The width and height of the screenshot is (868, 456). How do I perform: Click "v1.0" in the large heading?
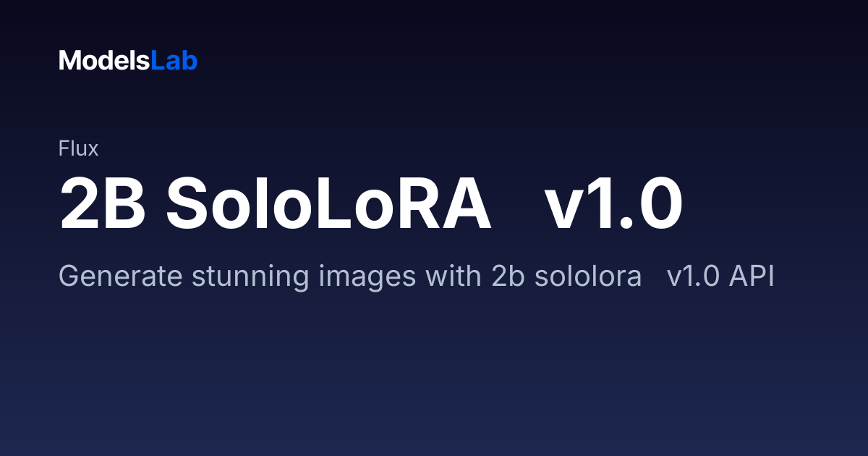[x=613, y=205]
